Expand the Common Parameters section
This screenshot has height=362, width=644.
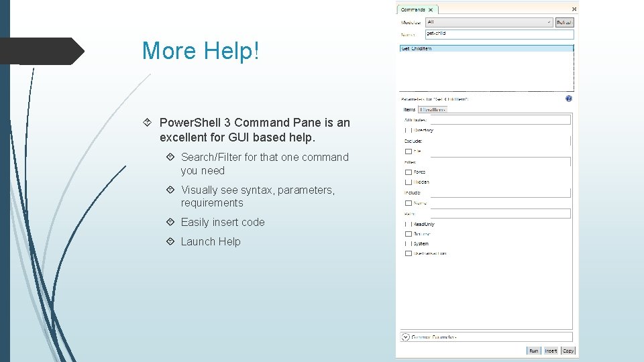pyautogui.click(x=406, y=337)
